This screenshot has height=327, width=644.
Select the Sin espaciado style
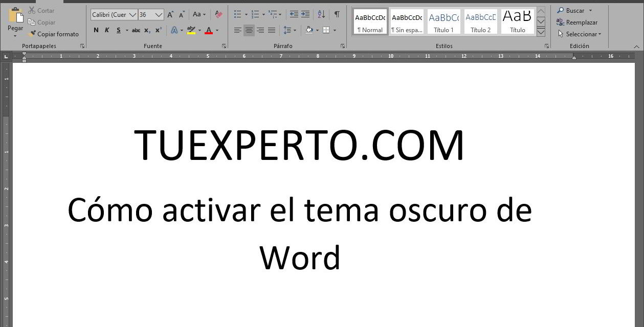(407, 22)
